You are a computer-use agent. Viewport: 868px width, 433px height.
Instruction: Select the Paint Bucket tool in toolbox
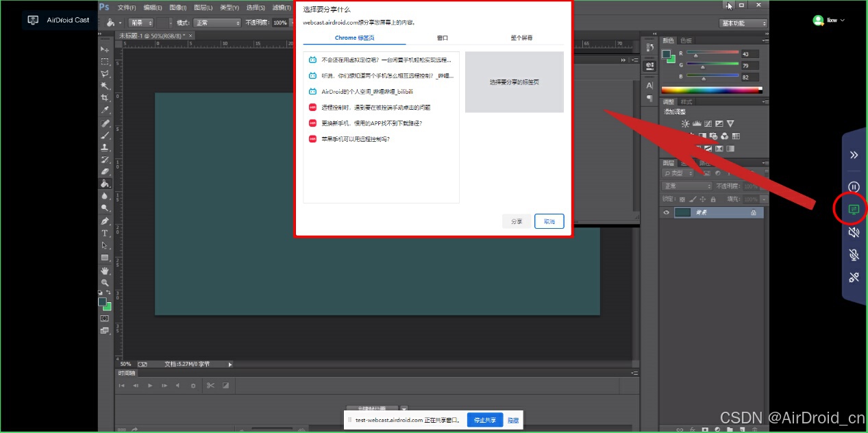pos(105,184)
